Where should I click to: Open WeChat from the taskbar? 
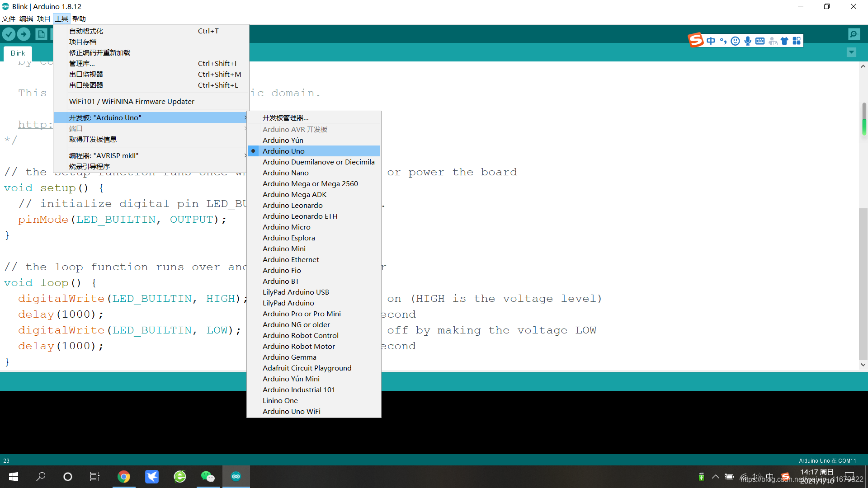coord(208,477)
